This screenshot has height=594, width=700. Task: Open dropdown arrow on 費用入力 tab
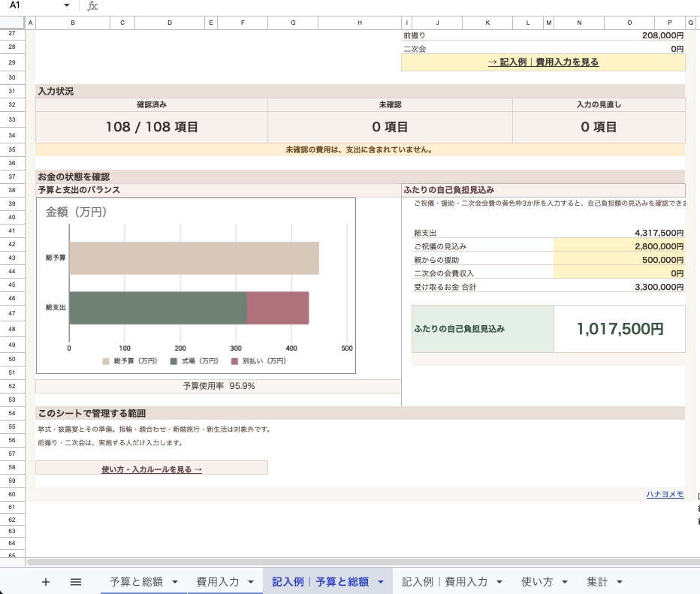point(251,581)
